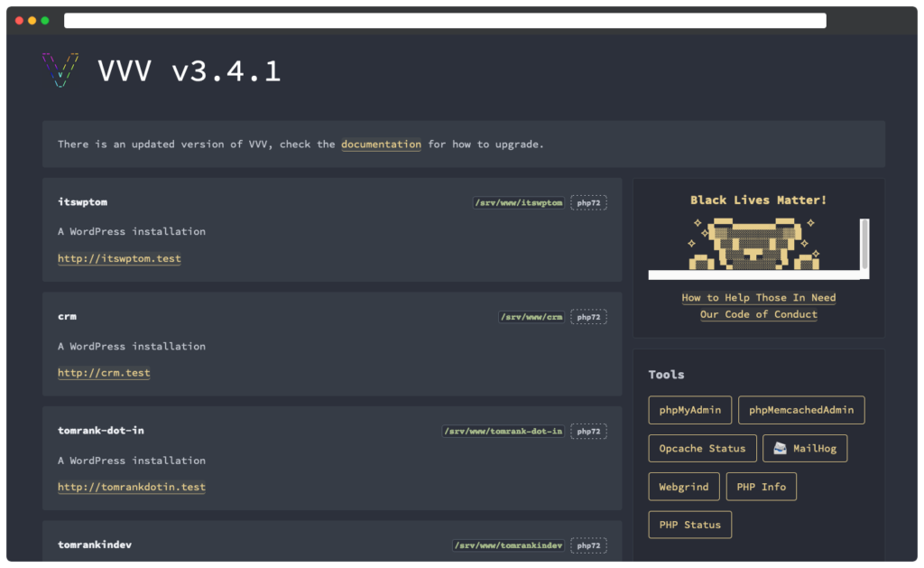Open the documentation link in the update notice

pyautogui.click(x=381, y=144)
